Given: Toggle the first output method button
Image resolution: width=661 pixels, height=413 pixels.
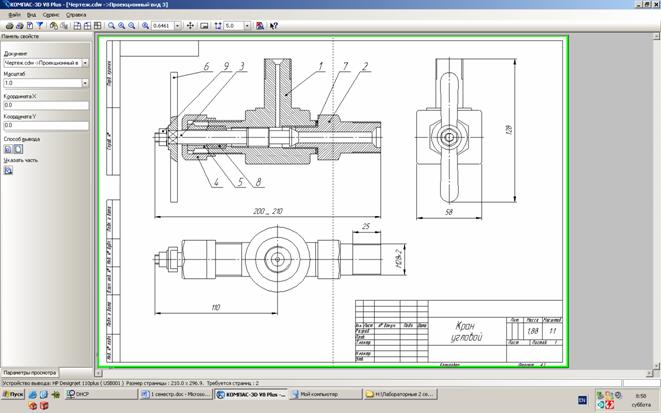Looking at the screenshot, I should [8, 148].
